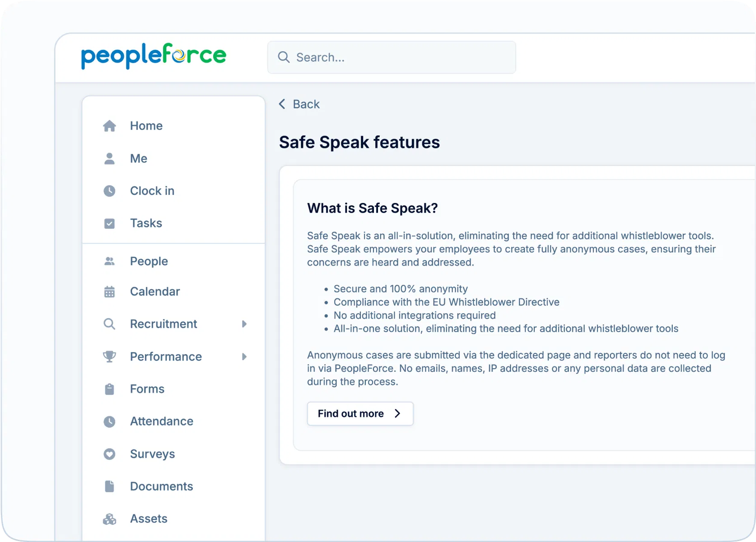The height and width of the screenshot is (542, 756).
Task: Navigate to Attendance in sidebar
Action: [x=162, y=422]
